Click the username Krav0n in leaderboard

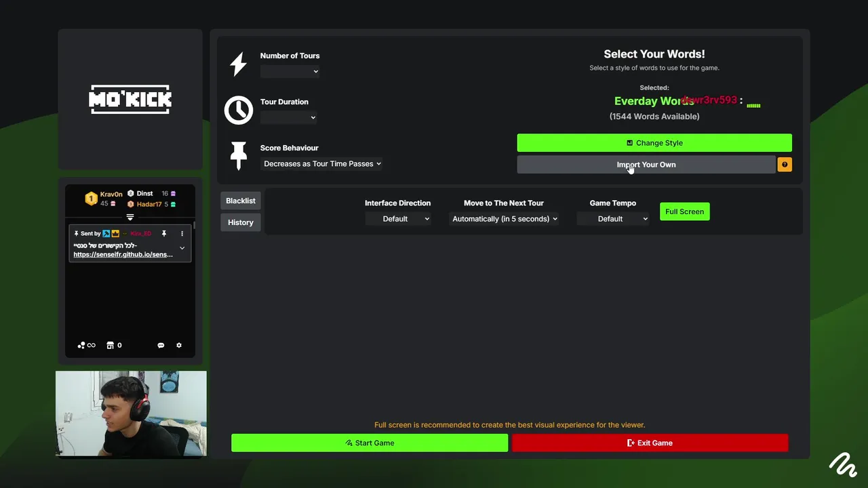111,194
